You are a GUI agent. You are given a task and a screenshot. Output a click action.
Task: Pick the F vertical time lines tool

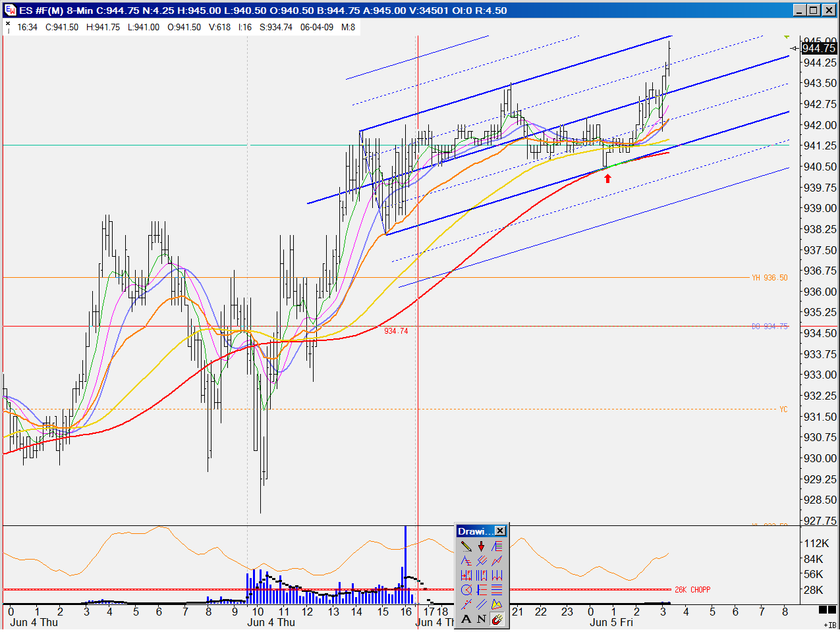pyautogui.click(x=482, y=575)
